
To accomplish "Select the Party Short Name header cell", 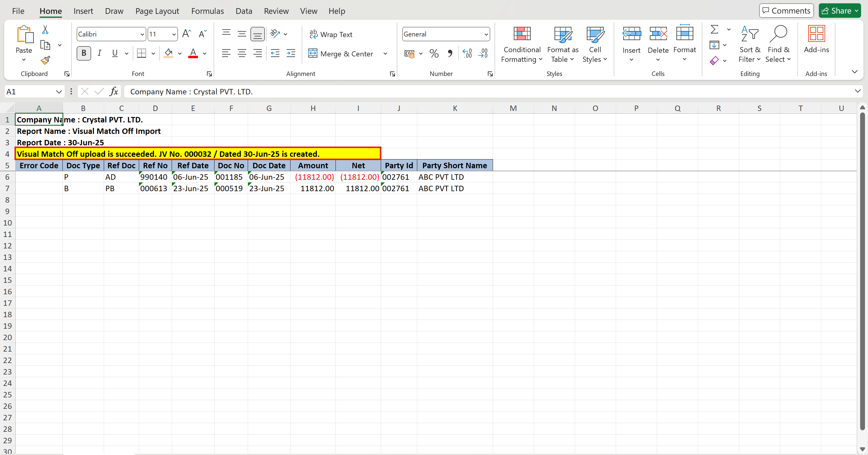I will tap(455, 165).
